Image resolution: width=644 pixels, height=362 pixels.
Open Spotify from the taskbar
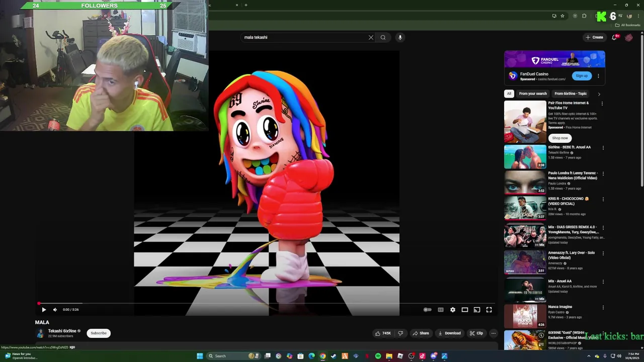(378, 356)
